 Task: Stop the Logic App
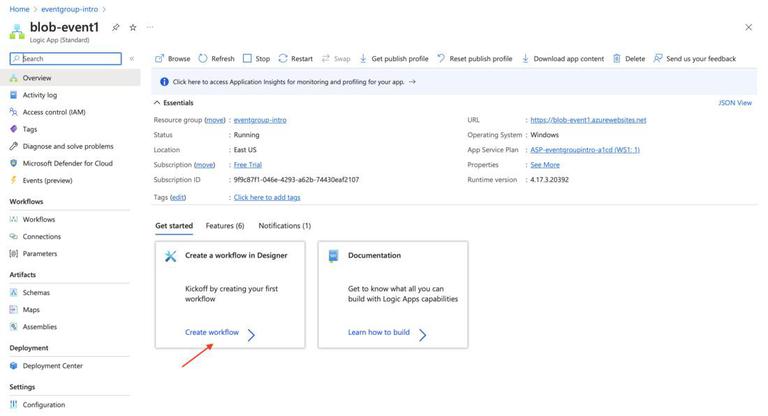point(257,59)
